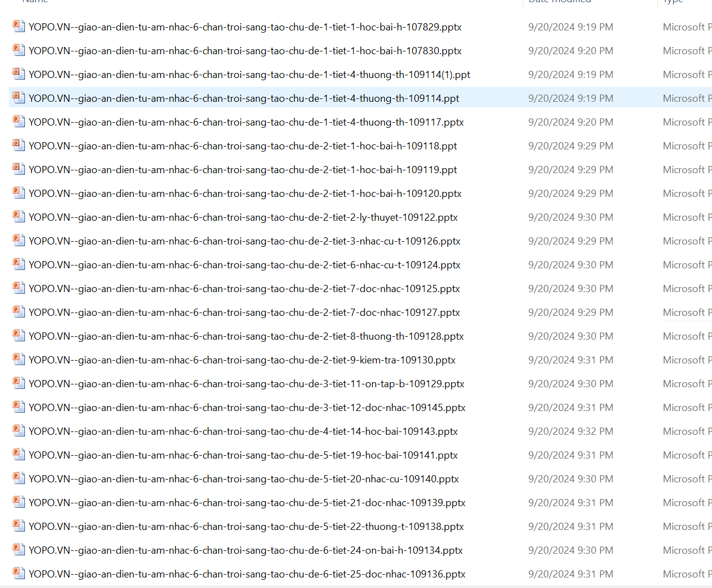Viewport: 712px width, 588px height.
Task: Select file name ending tiet-14-hoc-bai-109143.pptx
Action: click(x=243, y=431)
